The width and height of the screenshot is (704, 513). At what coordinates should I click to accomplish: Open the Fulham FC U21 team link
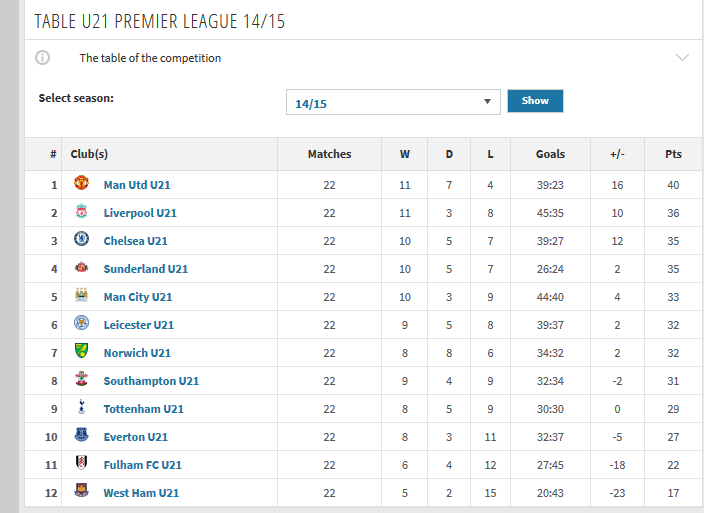(x=143, y=465)
